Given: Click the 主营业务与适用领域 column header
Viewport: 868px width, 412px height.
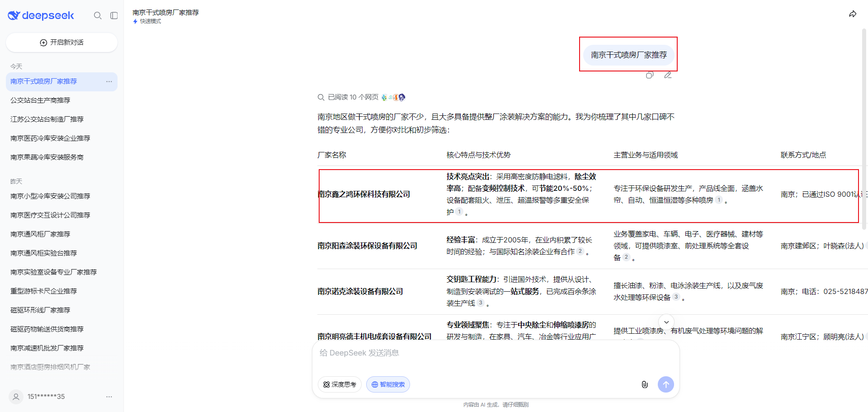Looking at the screenshot, I should [646, 155].
